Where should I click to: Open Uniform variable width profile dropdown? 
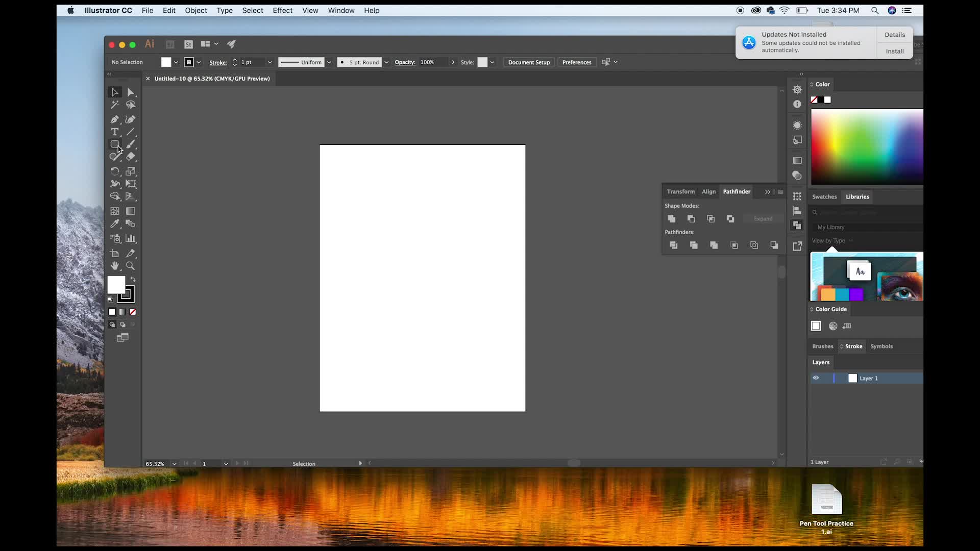[329, 62]
